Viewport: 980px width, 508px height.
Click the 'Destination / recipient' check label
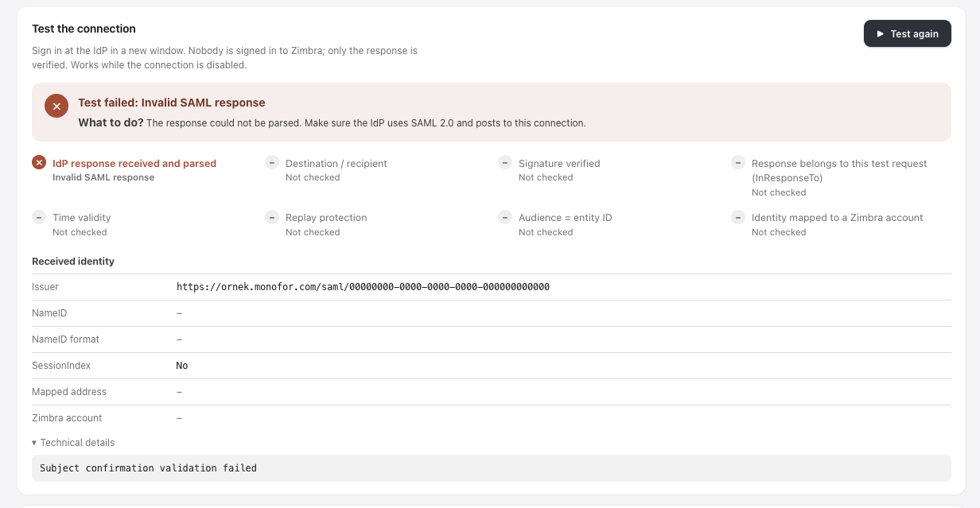tap(336, 163)
